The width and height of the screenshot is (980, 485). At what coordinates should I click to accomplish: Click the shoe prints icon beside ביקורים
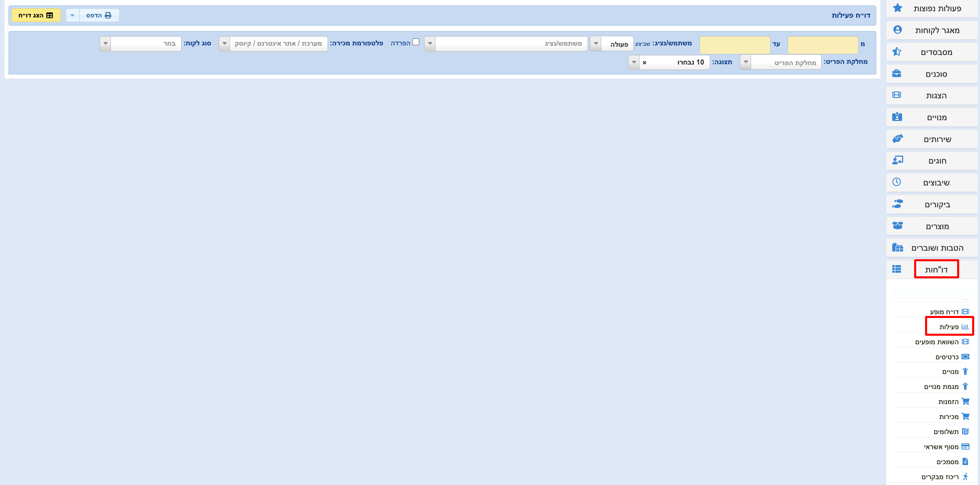coord(897,204)
